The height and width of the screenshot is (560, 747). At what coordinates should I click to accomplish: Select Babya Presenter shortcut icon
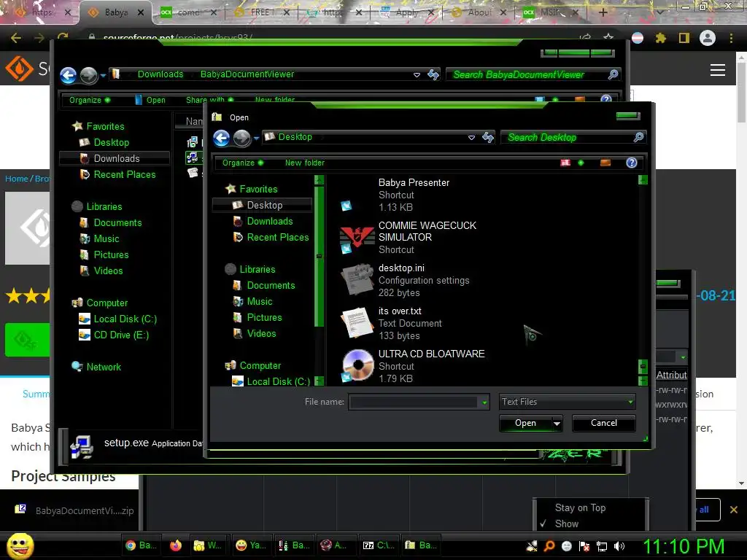347,205
